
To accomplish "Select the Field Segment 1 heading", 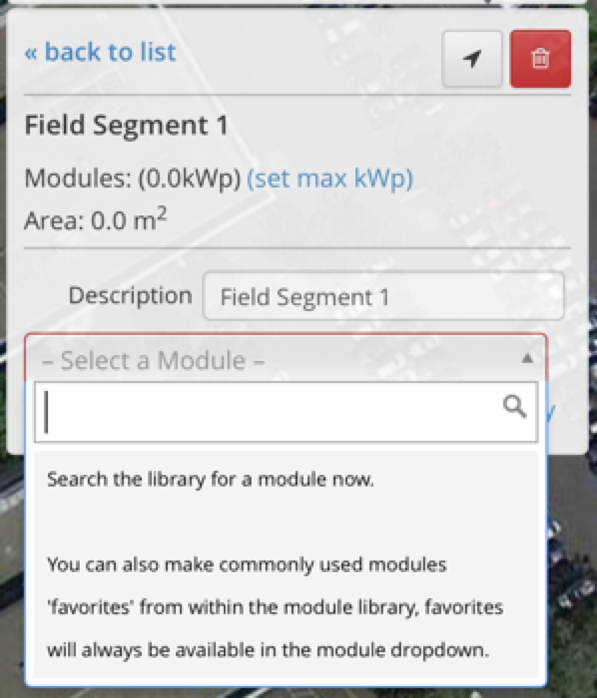I will tap(126, 125).
